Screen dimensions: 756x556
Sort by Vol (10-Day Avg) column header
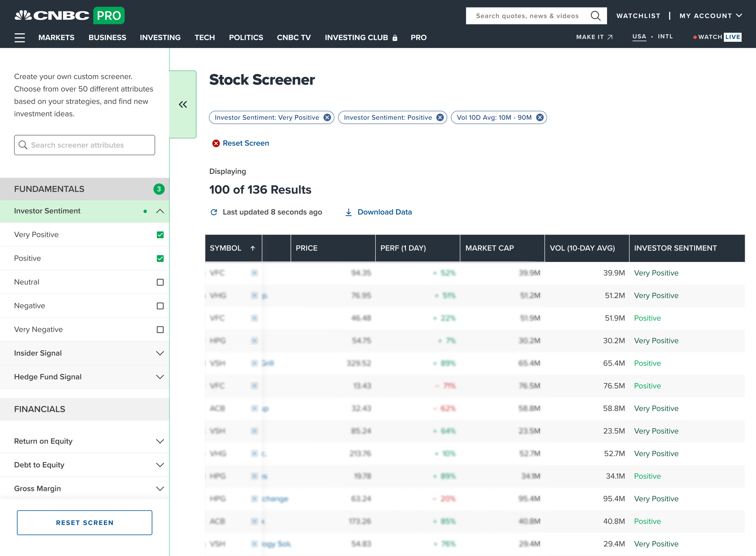[x=587, y=248]
